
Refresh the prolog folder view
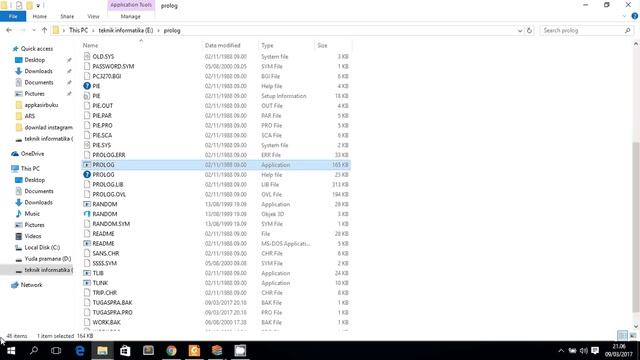tap(529, 30)
